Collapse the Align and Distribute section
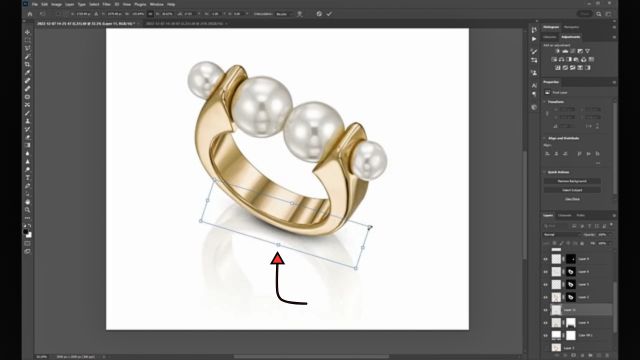640x360 pixels. click(545, 138)
